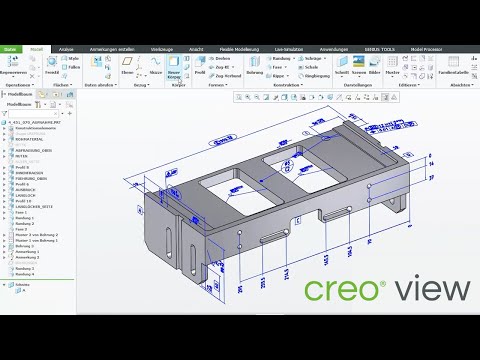Open the Anwendungen tab
Image resolution: width=480 pixels, height=360 pixels.
pyautogui.click(x=334, y=49)
